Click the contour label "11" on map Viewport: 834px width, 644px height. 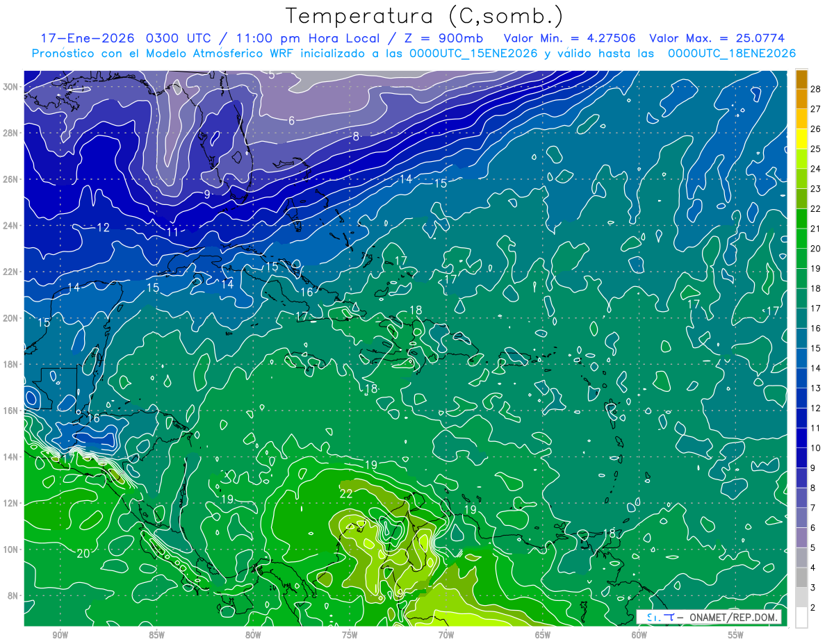pyautogui.click(x=173, y=232)
